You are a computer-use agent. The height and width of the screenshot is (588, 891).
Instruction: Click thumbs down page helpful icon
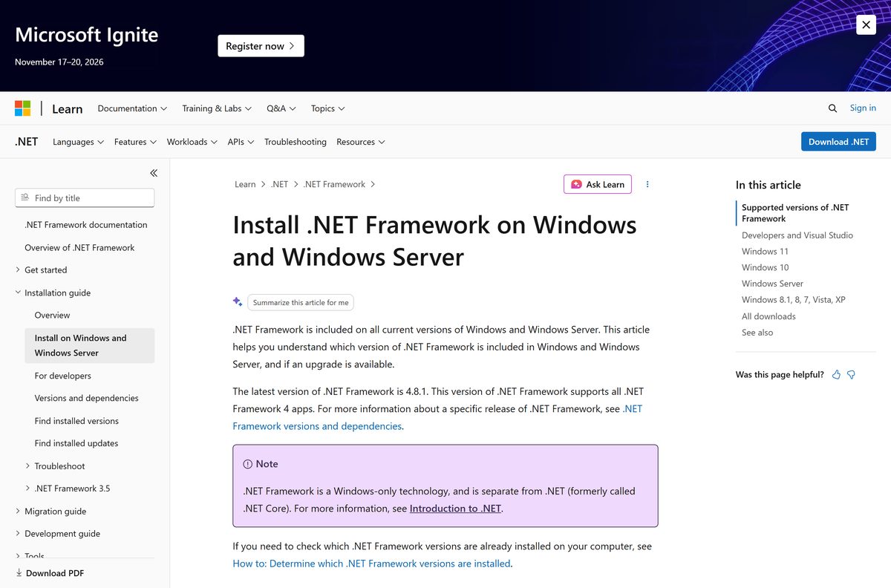coord(851,375)
